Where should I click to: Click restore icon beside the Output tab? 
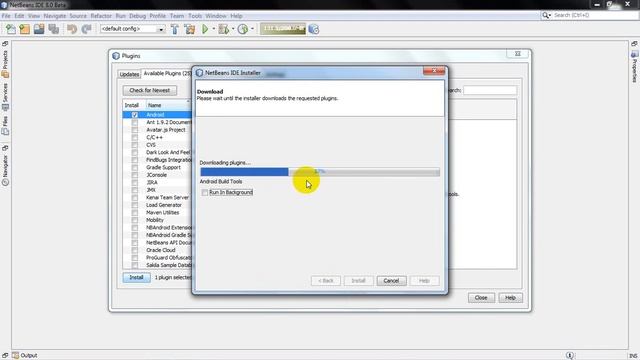click(5, 356)
